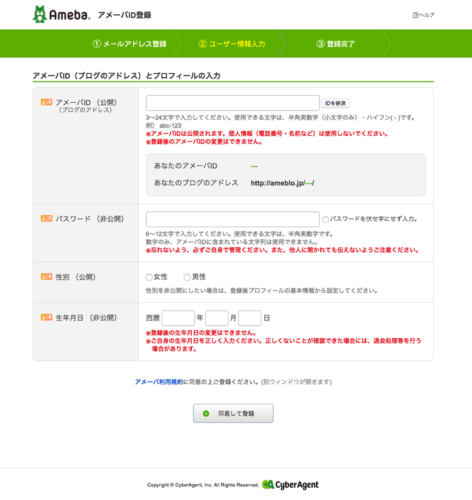This screenshot has height=500, width=472.
Task: Select the 女性 radio button
Action: pyautogui.click(x=149, y=277)
